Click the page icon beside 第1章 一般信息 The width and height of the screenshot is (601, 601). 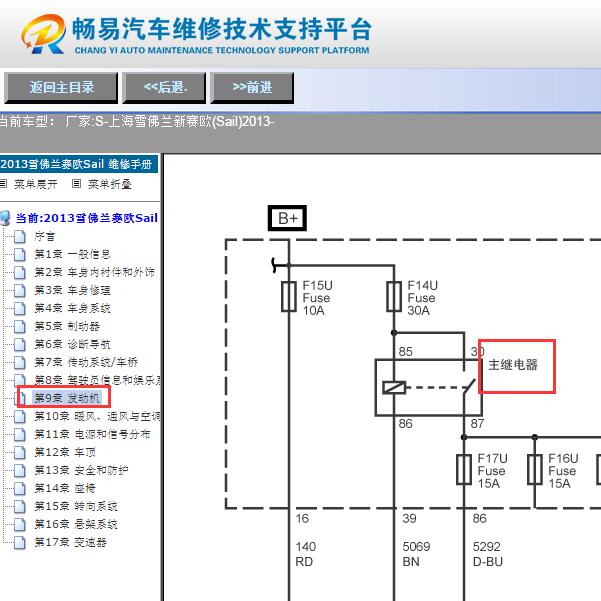pyautogui.click(x=20, y=255)
